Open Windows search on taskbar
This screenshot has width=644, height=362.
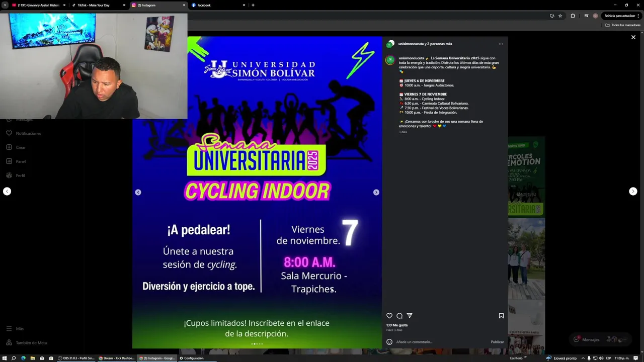[x=14, y=358]
